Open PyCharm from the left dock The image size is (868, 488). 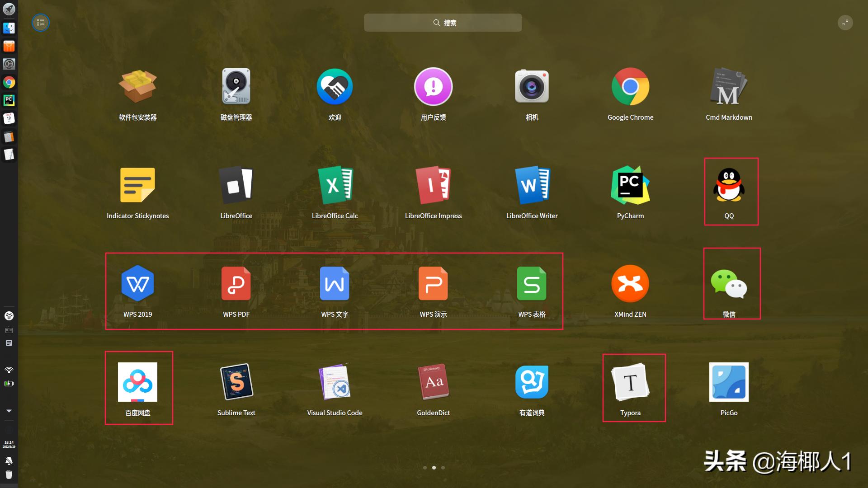click(x=9, y=100)
